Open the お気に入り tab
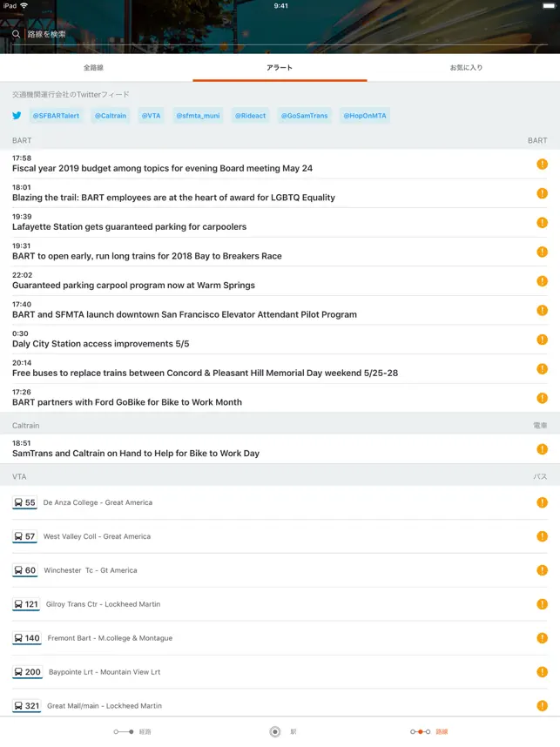560x747 pixels. point(466,67)
